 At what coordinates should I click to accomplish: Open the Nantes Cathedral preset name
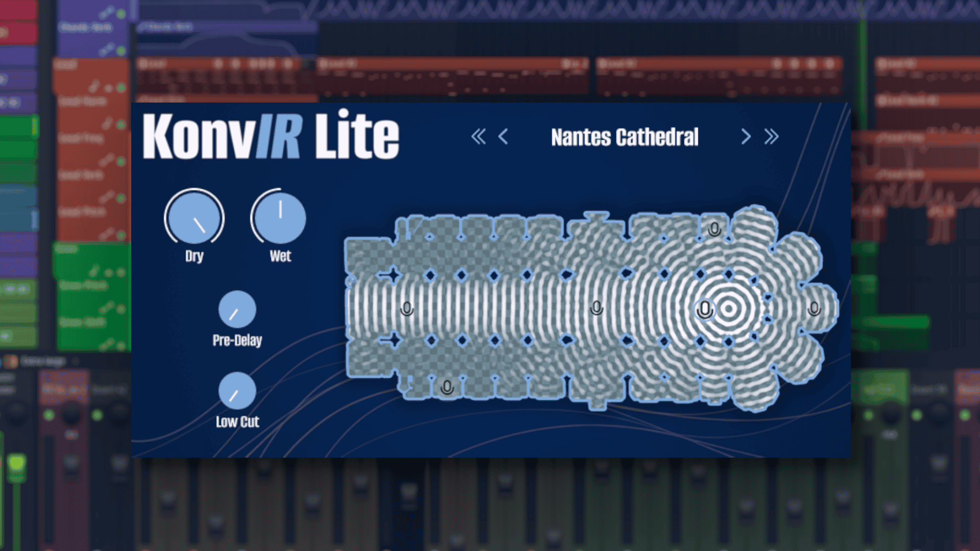(625, 137)
